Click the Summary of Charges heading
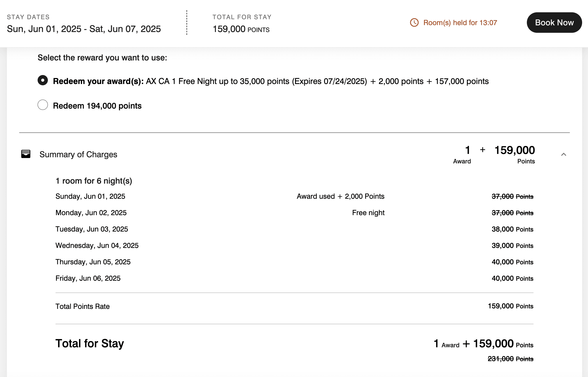This screenshot has width=588, height=377. (x=78, y=154)
